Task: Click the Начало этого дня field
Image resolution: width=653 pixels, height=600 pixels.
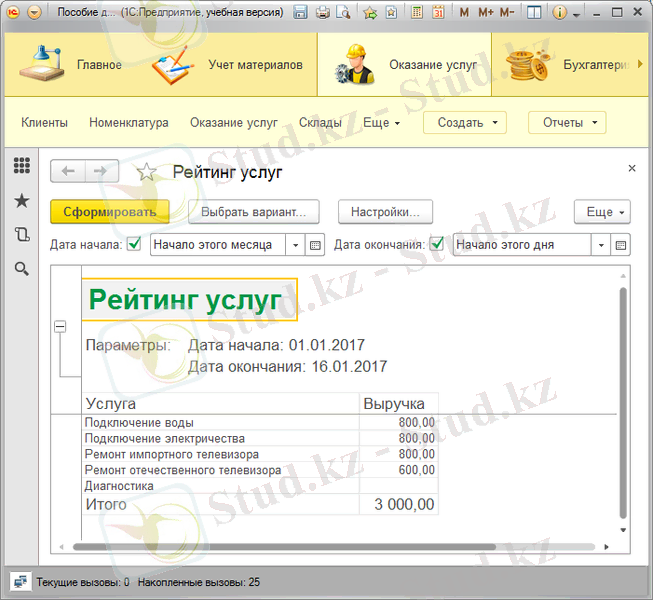Action: [x=522, y=244]
